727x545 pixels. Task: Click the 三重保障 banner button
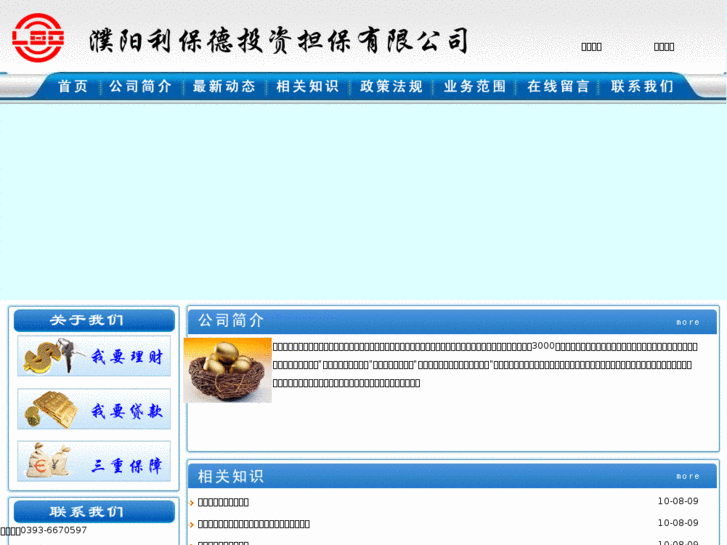[94, 462]
